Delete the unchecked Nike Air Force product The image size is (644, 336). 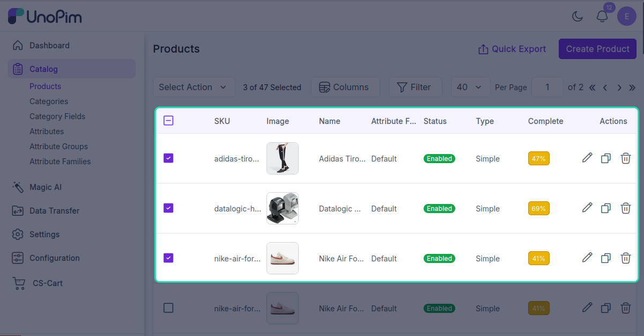625,308
